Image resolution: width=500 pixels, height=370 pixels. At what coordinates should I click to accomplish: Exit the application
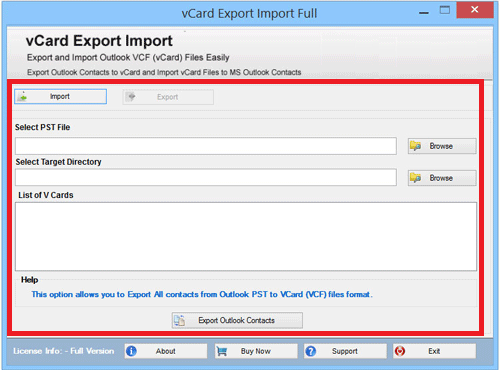[x=434, y=351]
